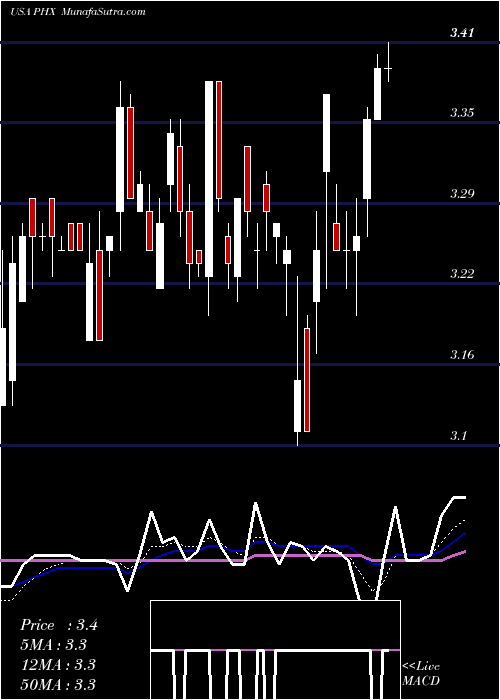
Task: Click the tall red candle beside the lowest white candle
Action: 307,379
